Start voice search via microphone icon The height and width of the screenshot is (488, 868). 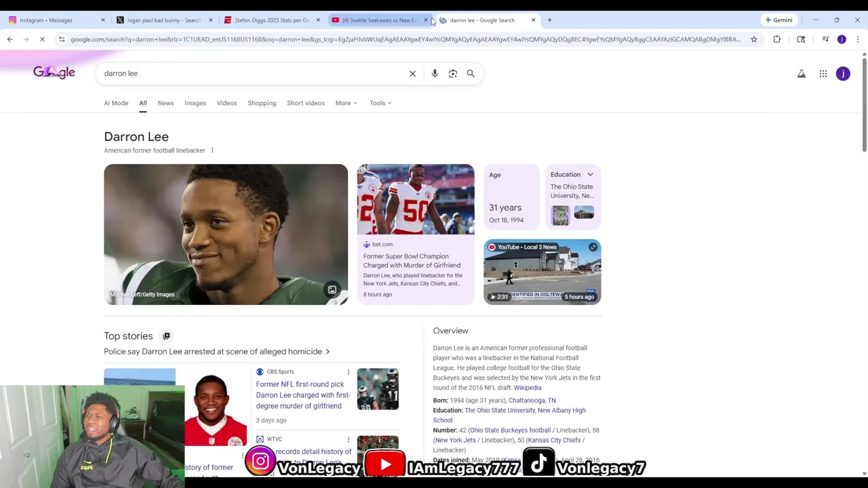pyautogui.click(x=435, y=73)
